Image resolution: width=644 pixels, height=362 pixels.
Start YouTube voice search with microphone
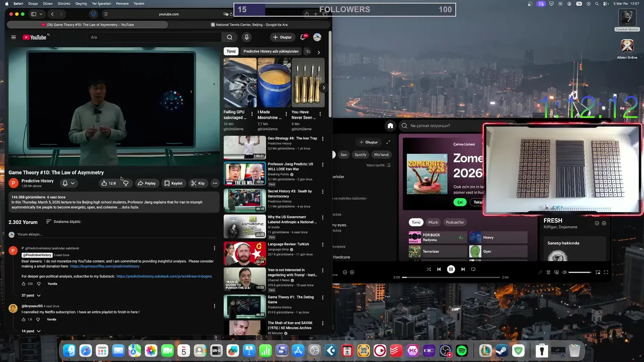[x=247, y=37]
